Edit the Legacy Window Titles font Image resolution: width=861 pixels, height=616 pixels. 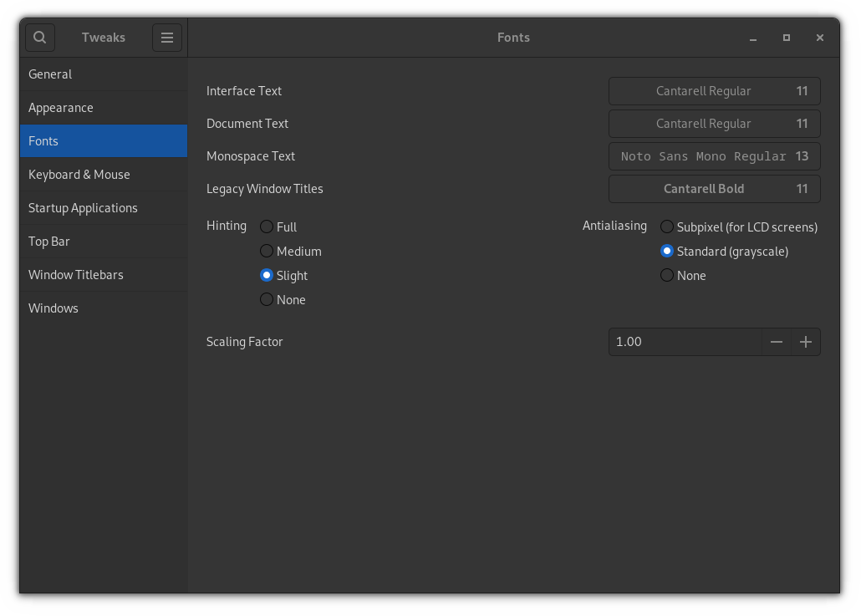click(x=714, y=189)
